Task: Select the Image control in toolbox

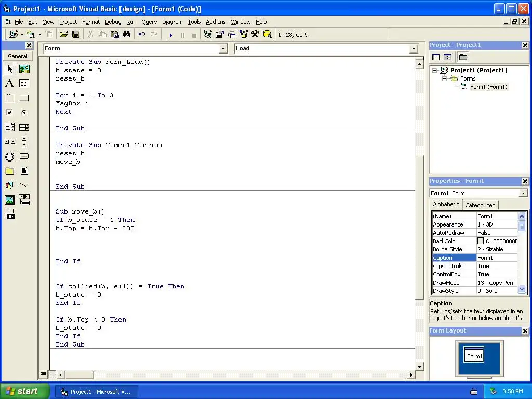Action: (x=10, y=200)
